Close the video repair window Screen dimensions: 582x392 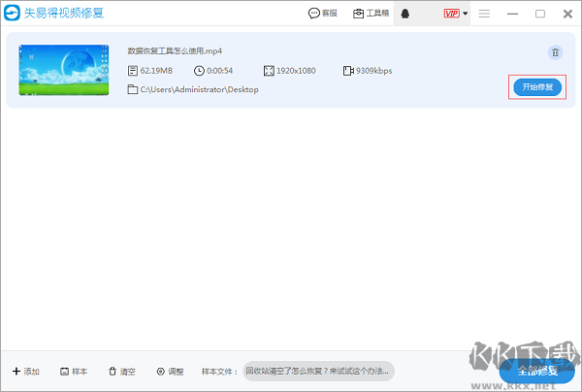pyautogui.click(x=567, y=15)
